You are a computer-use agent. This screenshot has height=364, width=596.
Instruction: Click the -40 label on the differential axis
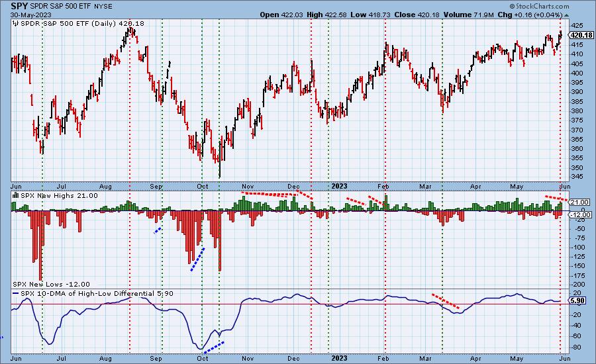(576, 325)
